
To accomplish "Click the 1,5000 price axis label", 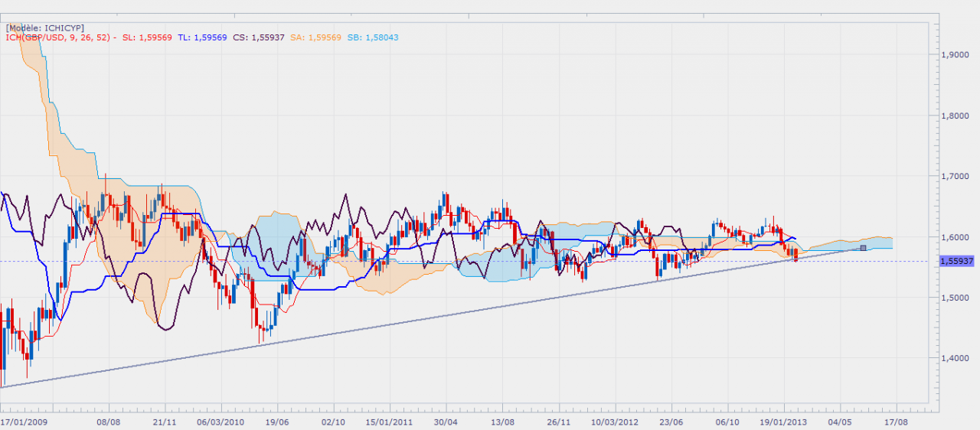I will [956, 298].
